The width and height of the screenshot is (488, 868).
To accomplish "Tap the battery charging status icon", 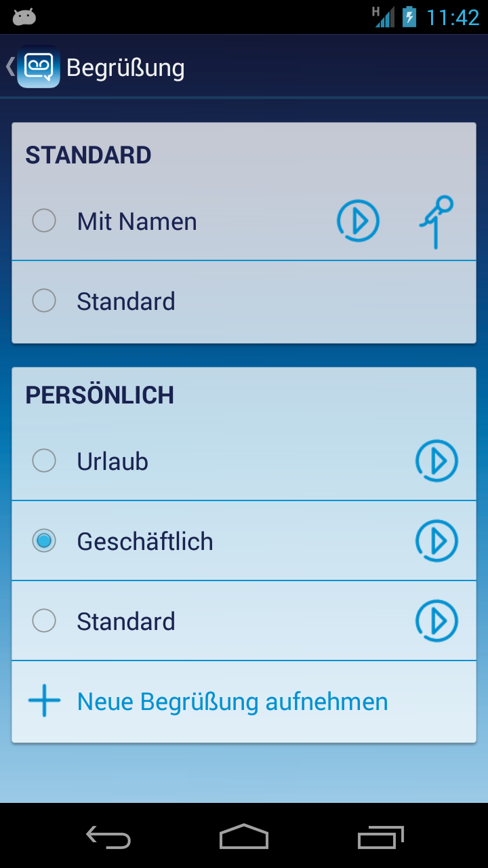I will (409, 16).
